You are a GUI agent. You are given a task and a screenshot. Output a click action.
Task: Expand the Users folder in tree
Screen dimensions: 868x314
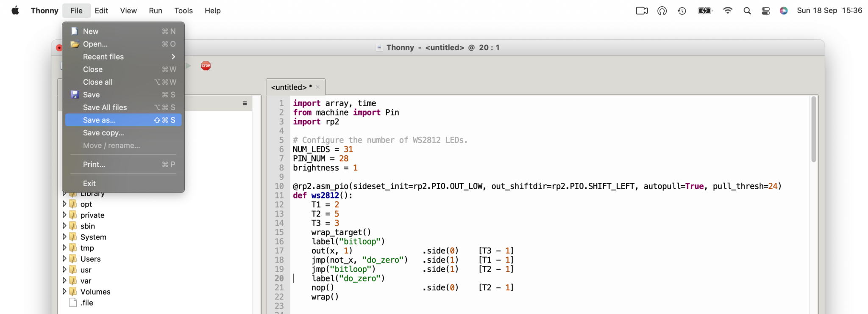[x=64, y=259]
